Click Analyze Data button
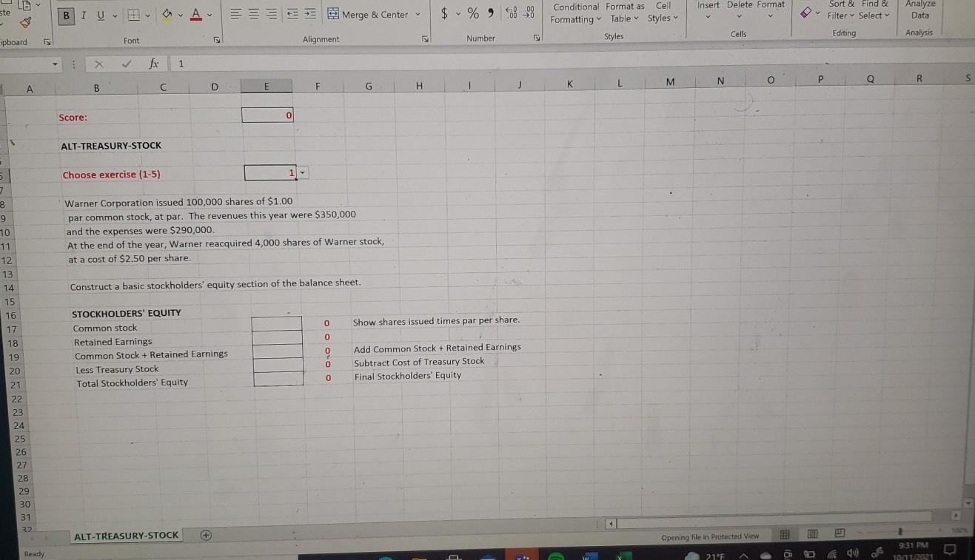This screenshot has height=560, width=975. coord(920,10)
